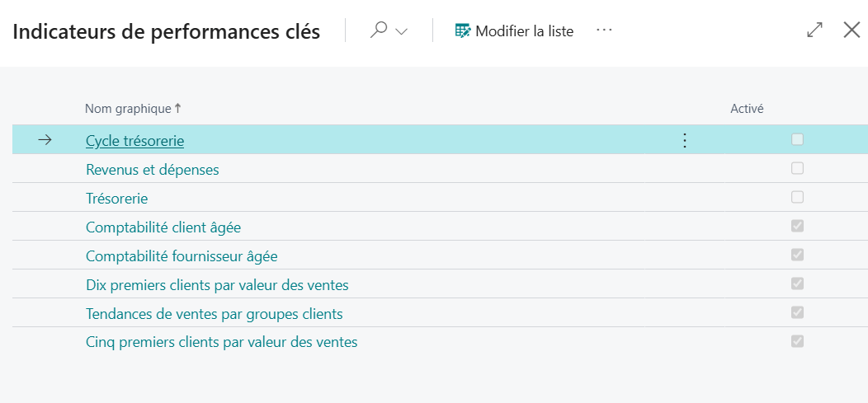Expand the page with the diagonal arrows icon
868x403 pixels.
click(814, 30)
